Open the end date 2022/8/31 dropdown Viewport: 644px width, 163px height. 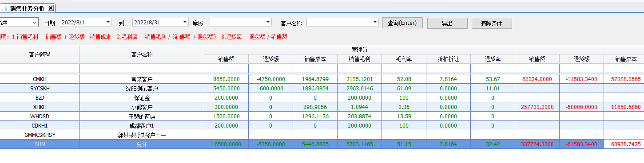pyautogui.click(x=185, y=22)
